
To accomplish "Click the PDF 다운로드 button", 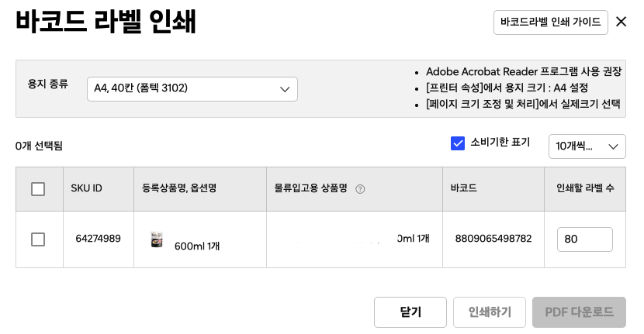I will (579, 312).
